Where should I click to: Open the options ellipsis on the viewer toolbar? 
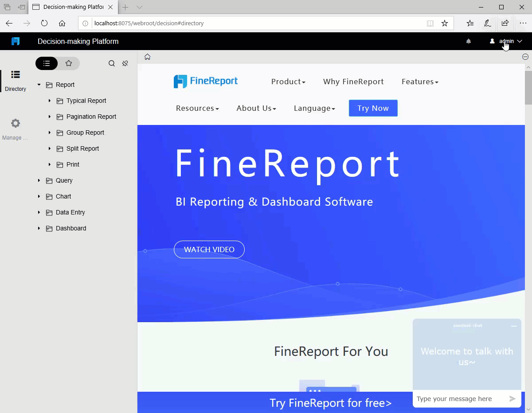[x=525, y=57]
